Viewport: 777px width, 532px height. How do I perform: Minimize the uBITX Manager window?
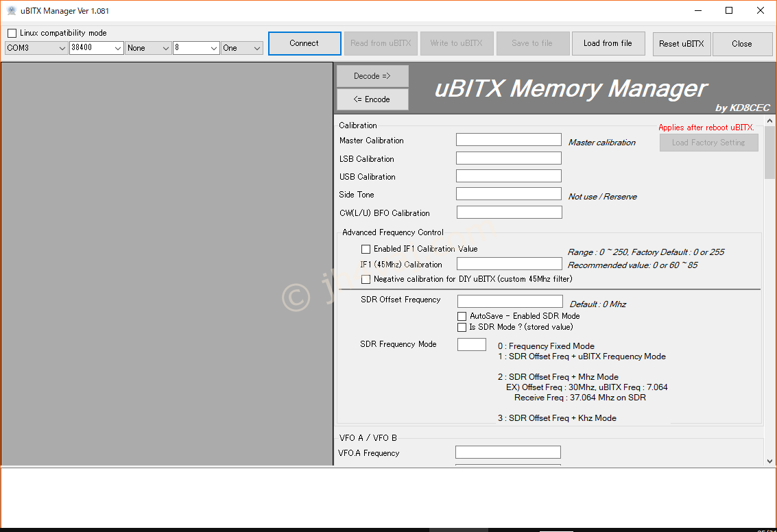pos(697,10)
